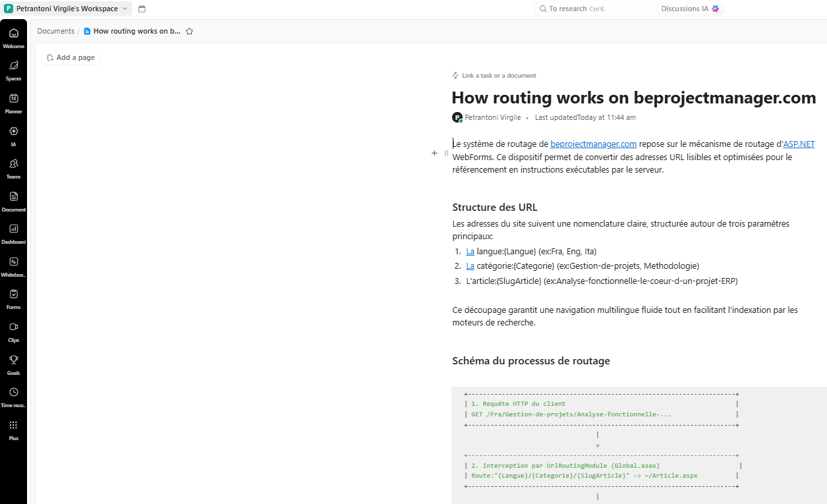
Task: Open Time recording clock icon
Action: 13,392
